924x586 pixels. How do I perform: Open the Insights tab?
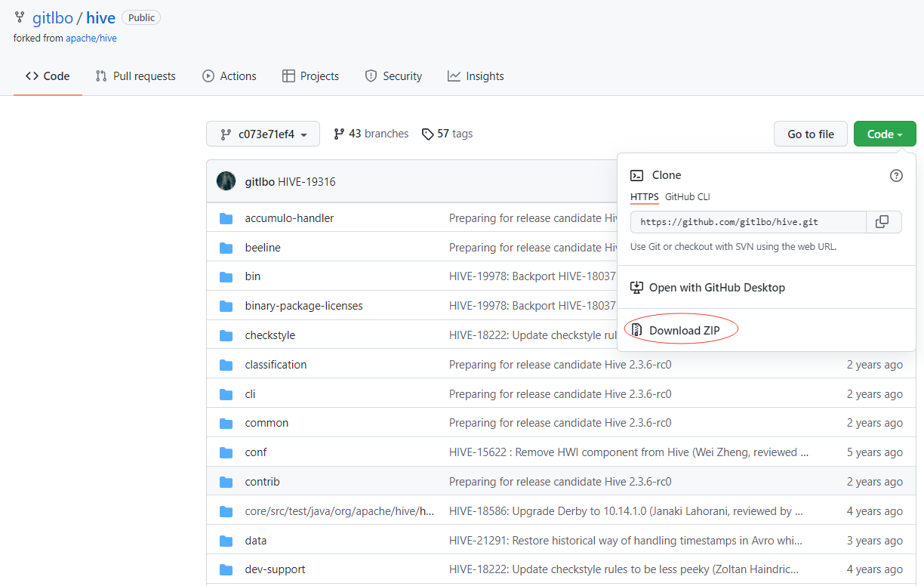pos(476,76)
